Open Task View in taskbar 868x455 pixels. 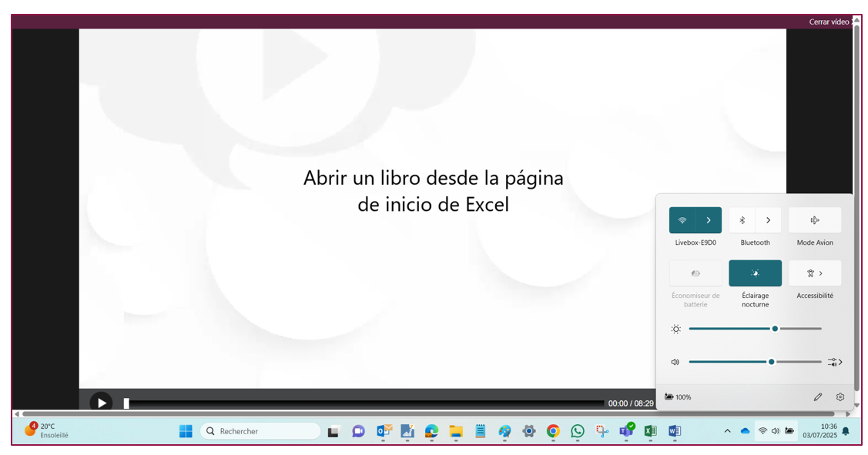[333, 431]
